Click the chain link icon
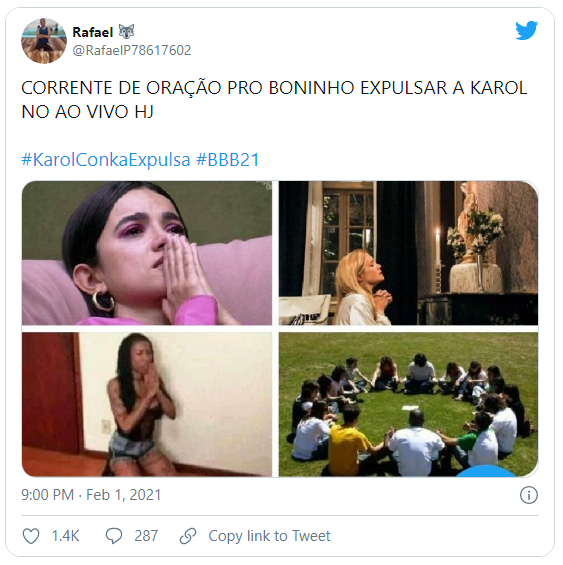 [188, 536]
